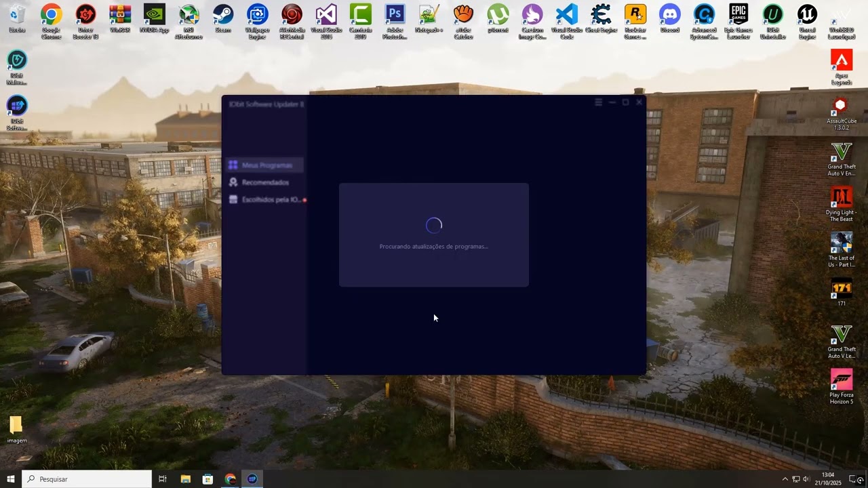The width and height of the screenshot is (868, 488).
Task: Open Driver Booster 13 shortcut
Action: (85, 22)
